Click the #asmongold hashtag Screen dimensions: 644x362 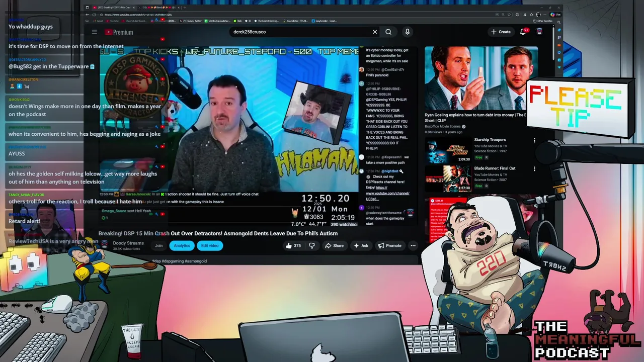coord(196,261)
